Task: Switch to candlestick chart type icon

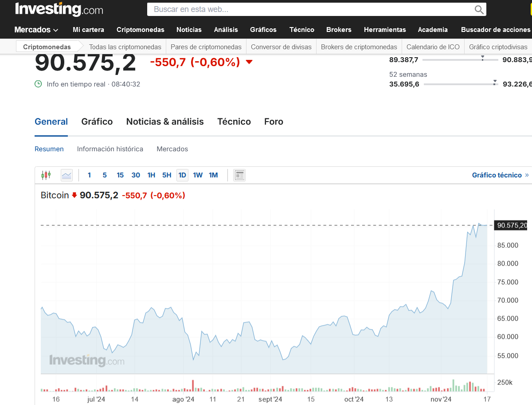Action: coord(46,175)
